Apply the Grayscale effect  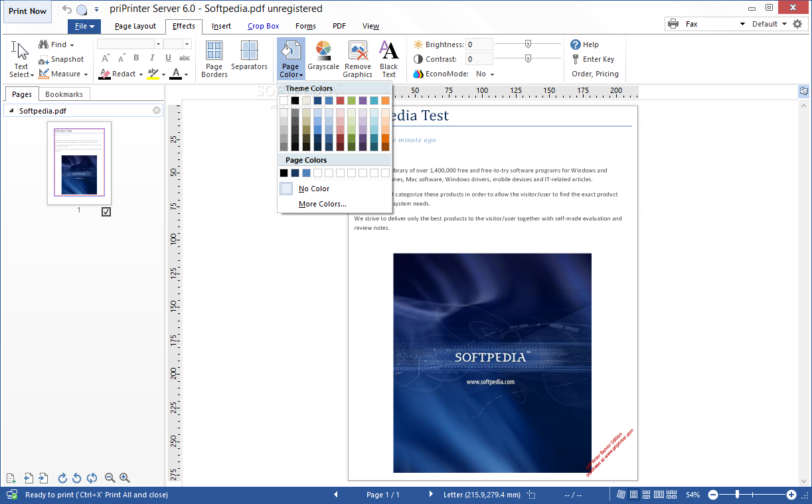pyautogui.click(x=323, y=56)
